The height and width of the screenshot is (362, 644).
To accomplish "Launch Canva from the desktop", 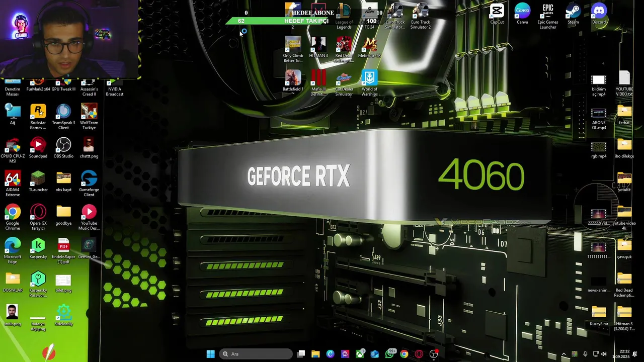I will pyautogui.click(x=522, y=14).
